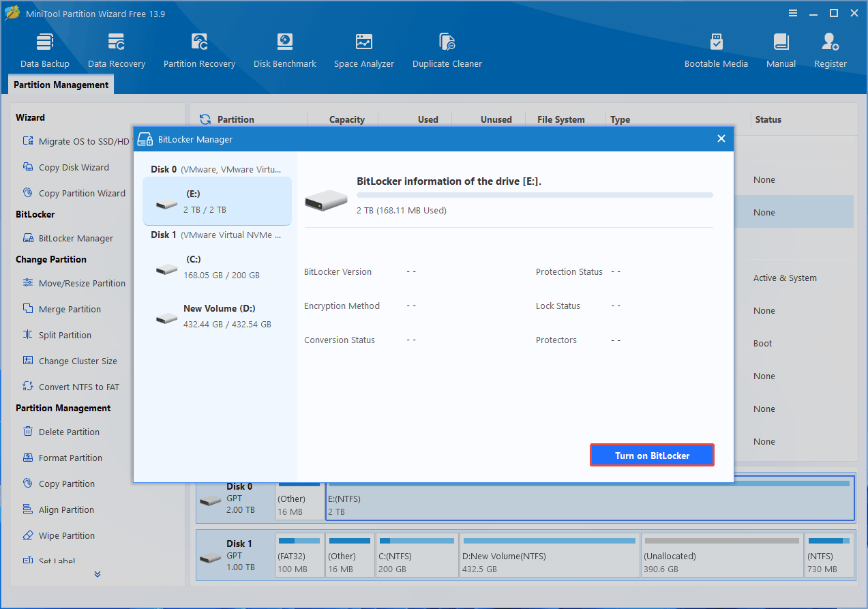Choose Move/Resize Partition

click(x=74, y=283)
